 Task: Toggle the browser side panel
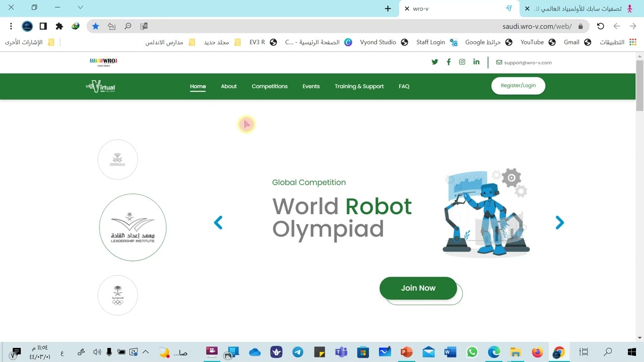43,26
